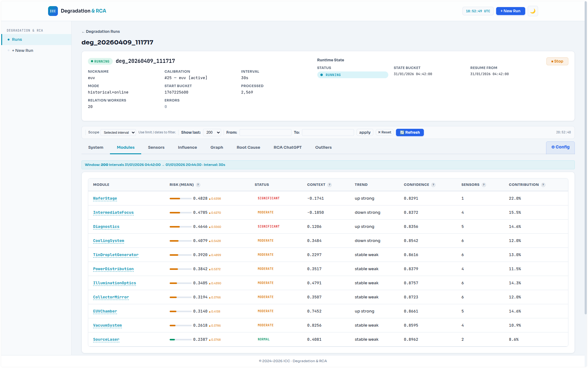Click the Context column help icon
588x368 pixels.
[x=330, y=185]
